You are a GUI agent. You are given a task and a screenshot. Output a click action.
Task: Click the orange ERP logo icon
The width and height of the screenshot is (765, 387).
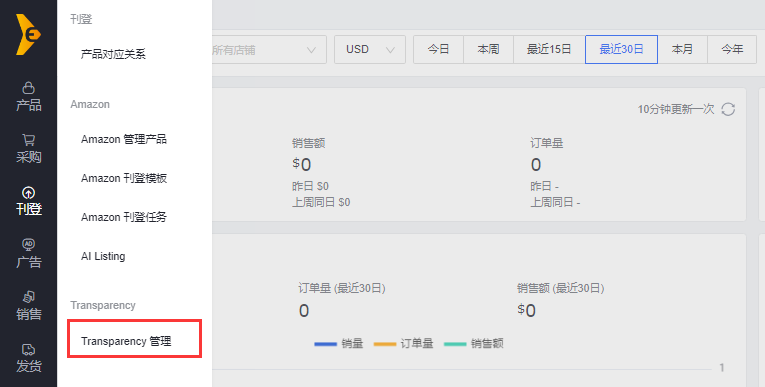28,34
